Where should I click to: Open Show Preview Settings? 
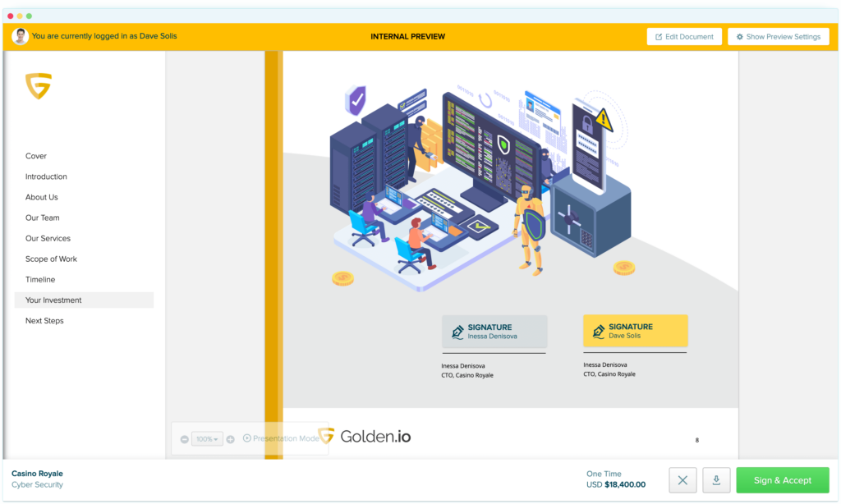tap(778, 37)
